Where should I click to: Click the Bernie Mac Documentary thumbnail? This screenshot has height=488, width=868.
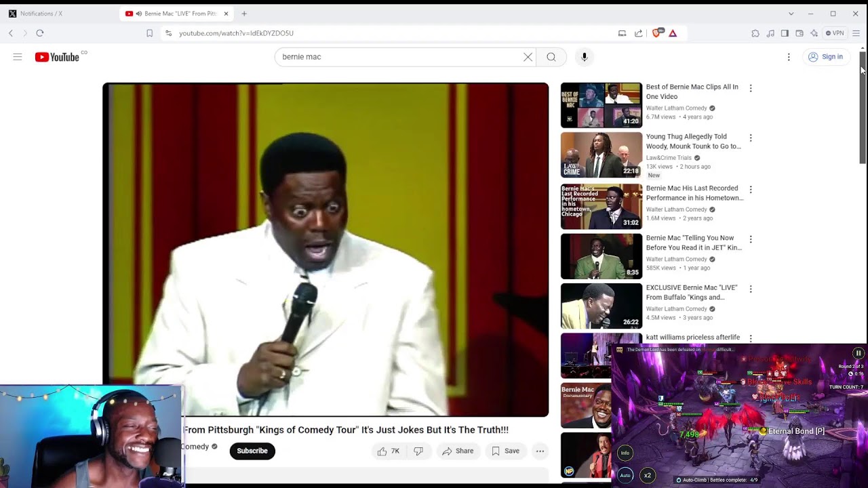tap(586, 405)
